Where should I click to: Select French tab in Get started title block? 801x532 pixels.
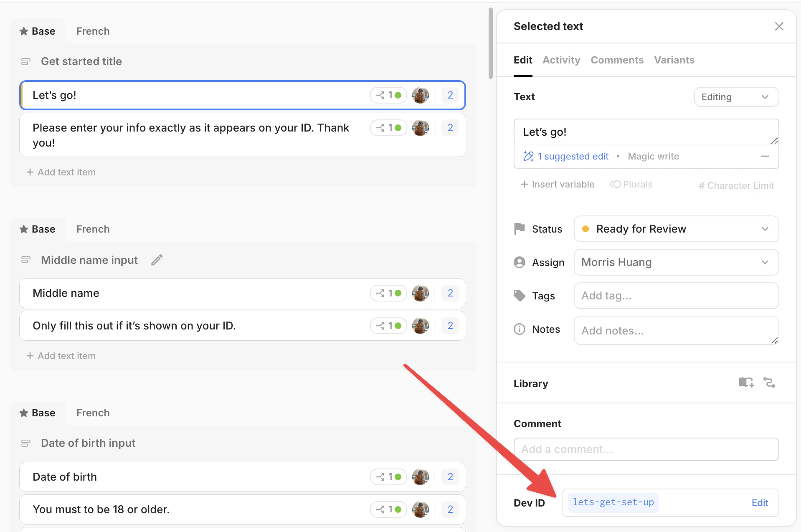coord(93,31)
